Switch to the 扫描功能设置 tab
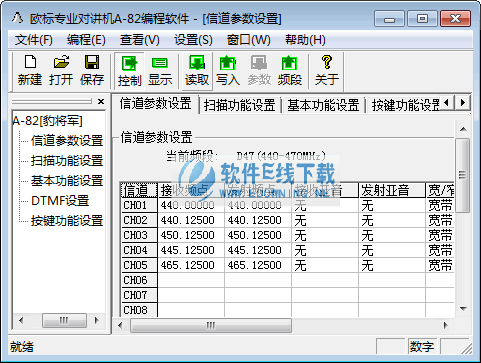Screen dimensions: 481x363 coord(239,105)
